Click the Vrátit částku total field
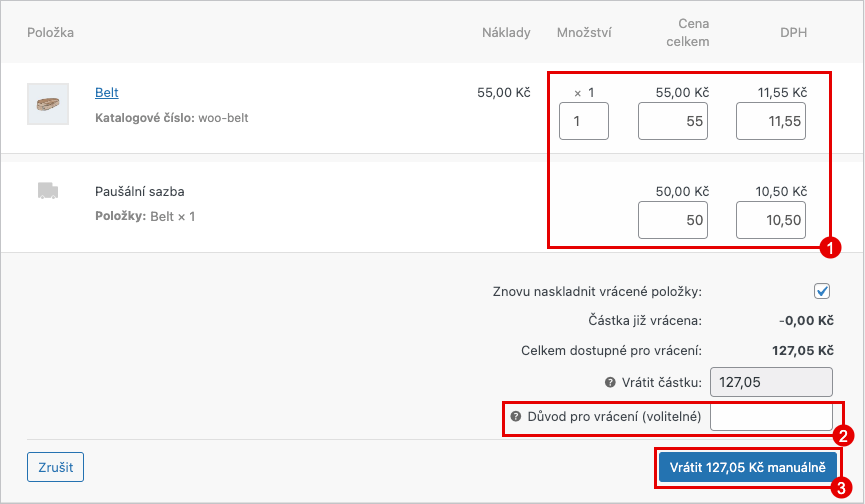865x504 pixels. coord(770,382)
